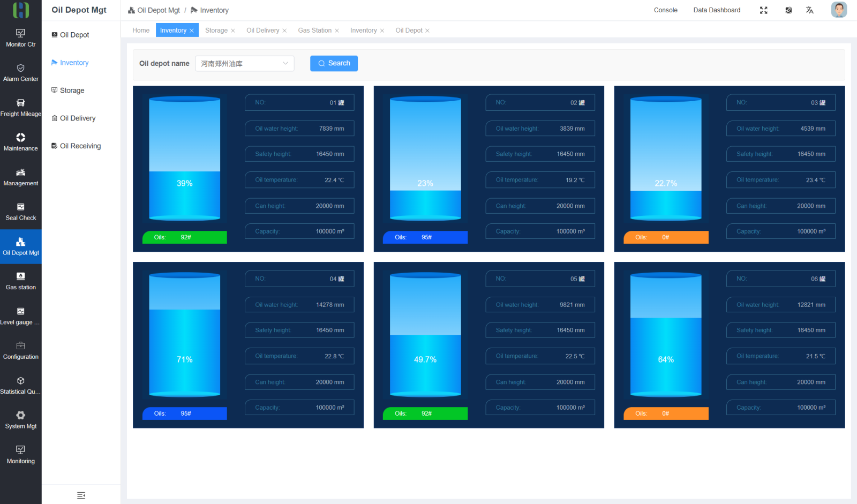Open the Configuration section
This screenshot has height=504, width=857.
[x=20, y=351]
